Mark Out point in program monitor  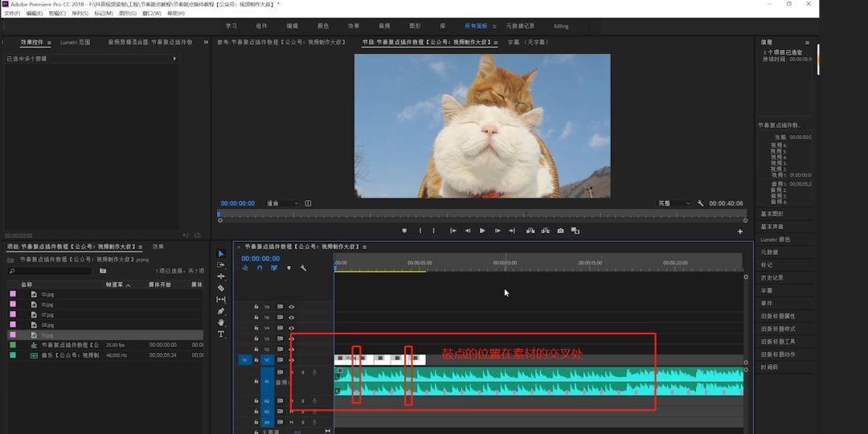tap(433, 231)
